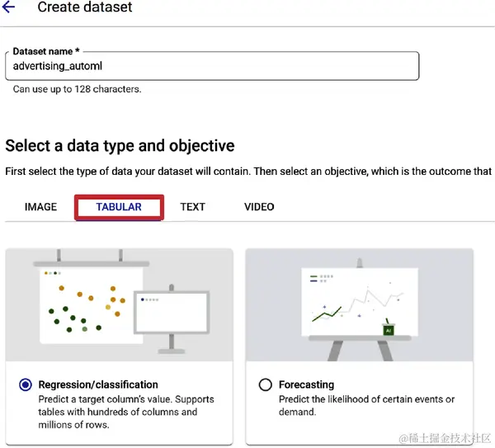Click the 'Select a data type and objective' heading

click(x=120, y=146)
